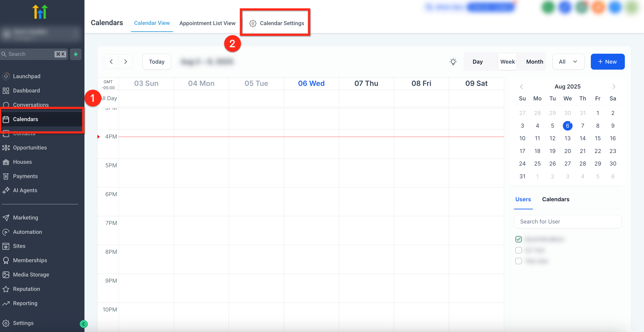644x332 pixels.
Task: Click the Today button
Action: point(157,62)
